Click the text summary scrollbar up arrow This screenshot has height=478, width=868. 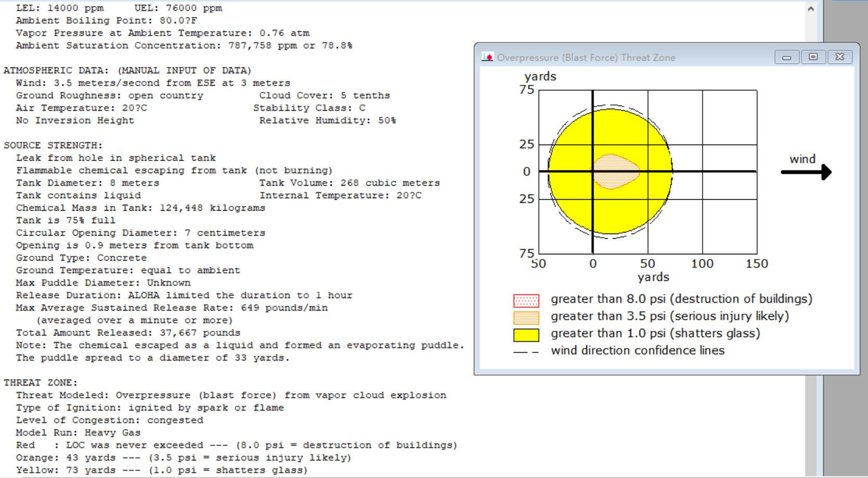click(811, 9)
